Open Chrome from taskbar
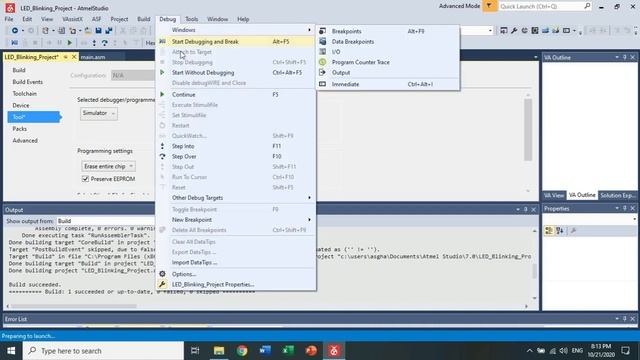 [x=242, y=351]
